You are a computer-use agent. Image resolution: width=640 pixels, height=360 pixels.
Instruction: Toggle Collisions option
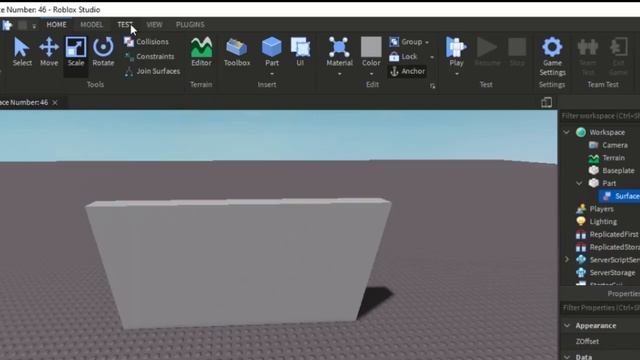[x=147, y=42]
